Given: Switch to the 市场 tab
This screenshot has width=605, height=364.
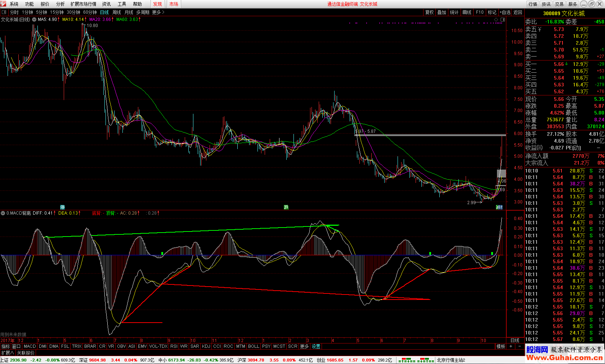Looking at the screenshot, I should point(174,4).
